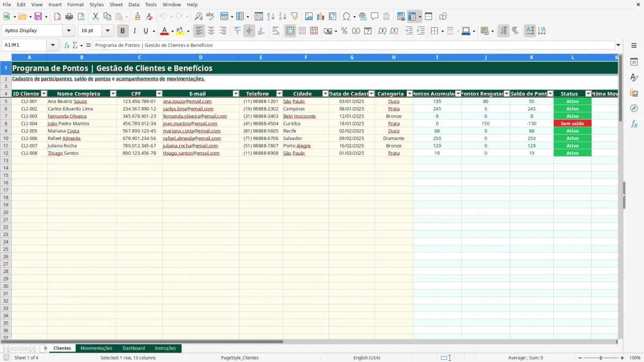Image resolution: width=644 pixels, height=362 pixels.
Task: Format as percent
Action: pyautogui.click(x=344, y=31)
